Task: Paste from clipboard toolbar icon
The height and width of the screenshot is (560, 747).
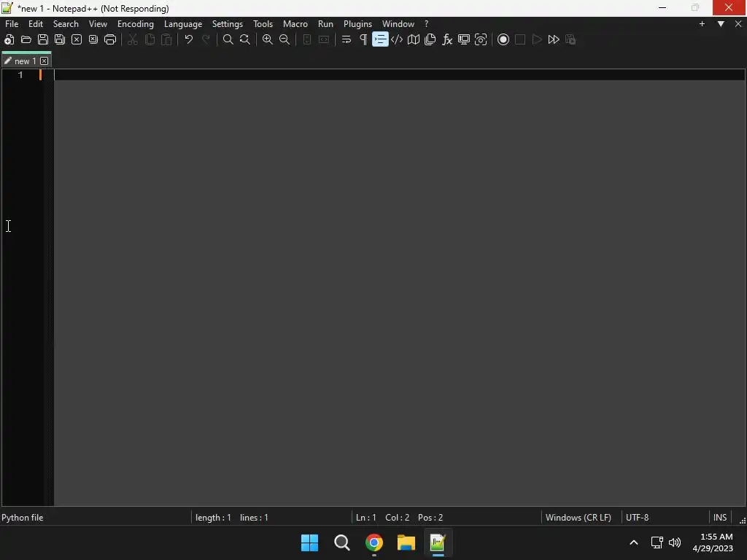Action: coord(166,39)
